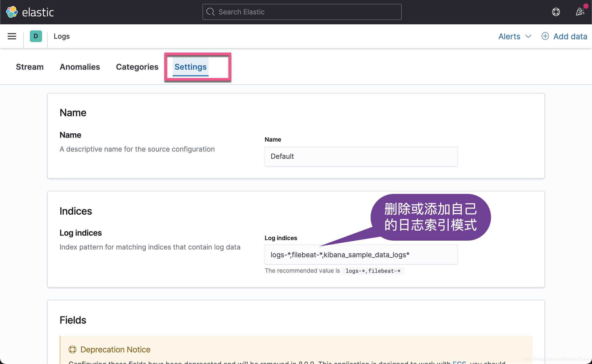Open the newsfeed party popper icon
The image size is (592, 364).
(x=580, y=12)
